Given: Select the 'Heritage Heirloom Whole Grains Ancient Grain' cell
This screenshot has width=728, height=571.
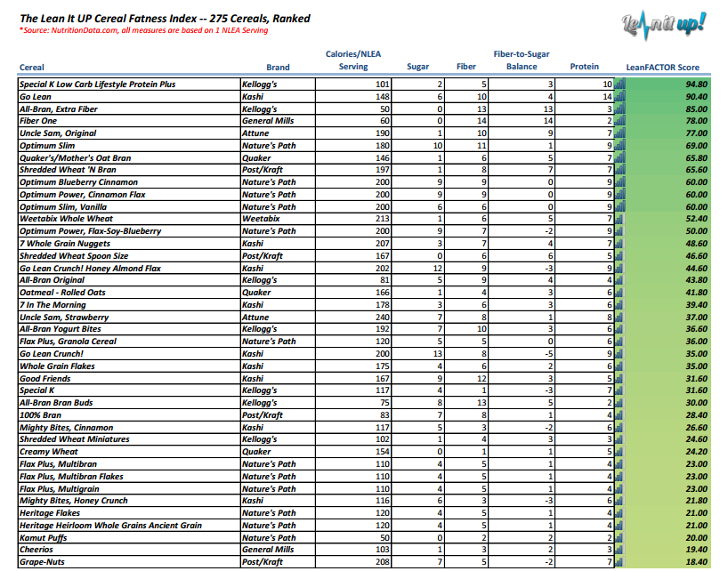Looking at the screenshot, I should tap(130, 526).
